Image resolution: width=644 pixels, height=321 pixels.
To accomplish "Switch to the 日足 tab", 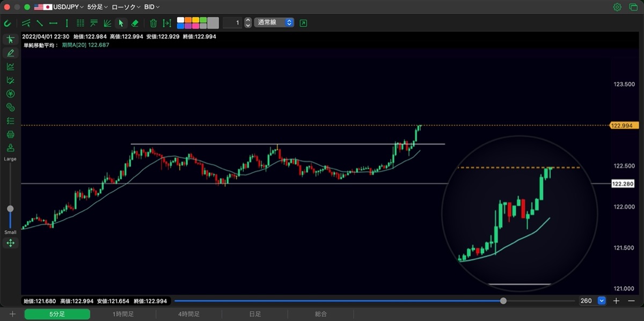I will [255, 314].
